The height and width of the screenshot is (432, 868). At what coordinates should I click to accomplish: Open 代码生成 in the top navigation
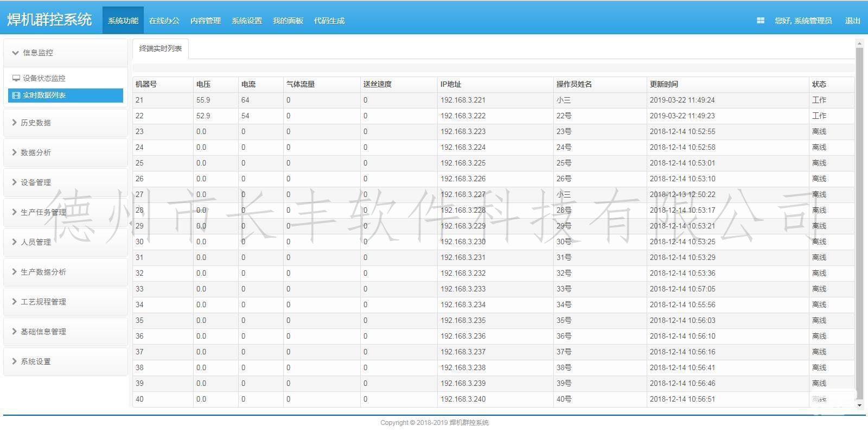(329, 21)
